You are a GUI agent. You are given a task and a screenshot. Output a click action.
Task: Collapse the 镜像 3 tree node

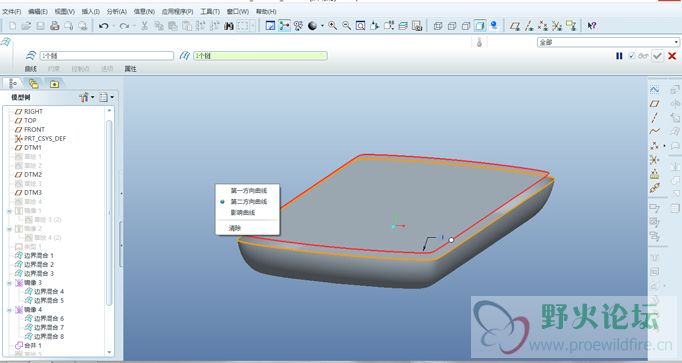tap(9, 283)
